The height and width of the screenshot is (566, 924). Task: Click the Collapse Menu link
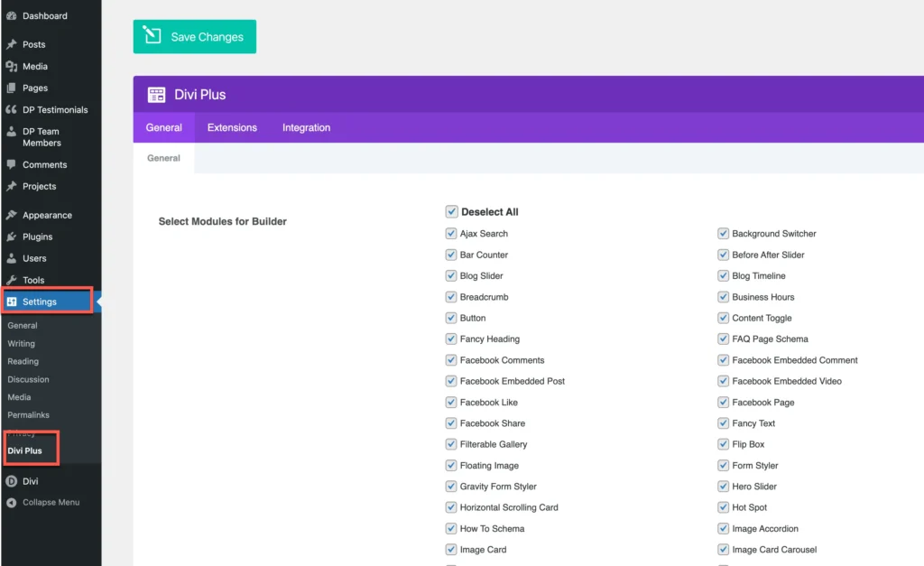(x=51, y=502)
